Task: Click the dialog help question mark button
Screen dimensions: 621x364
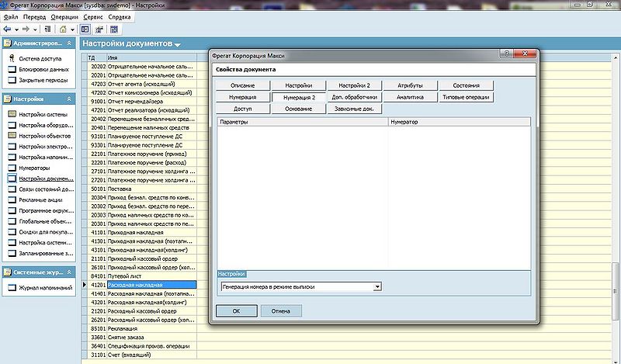Action: tap(506, 54)
